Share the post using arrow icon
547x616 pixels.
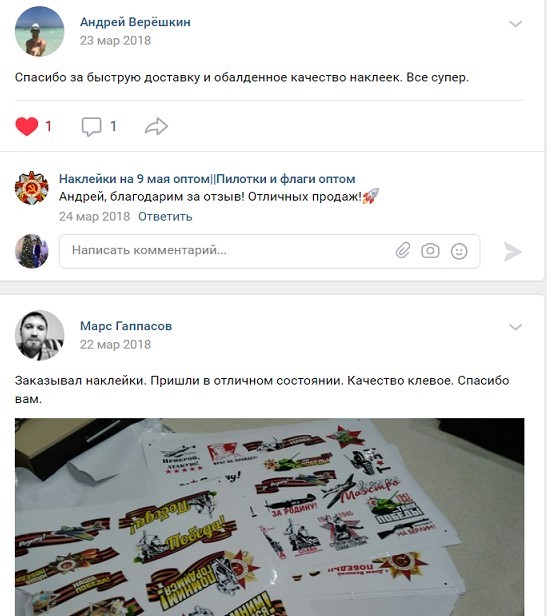[x=156, y=126]
